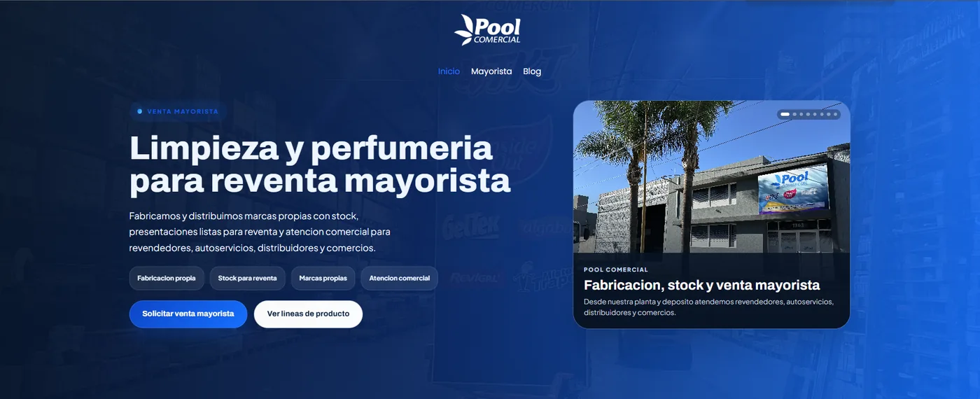980x399 pixels.
Task: Click the Solicitar venta mayorista button
Action: click(188, 314)
